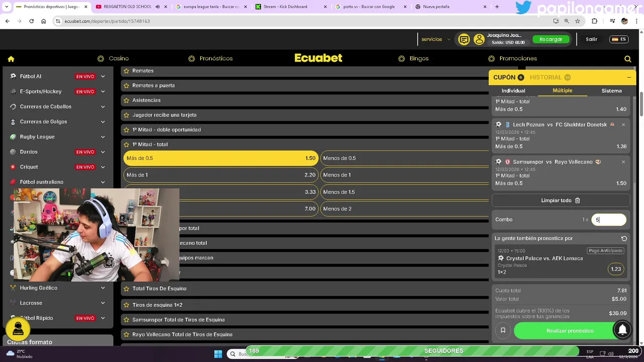Expand the Hurling Gaélico category

point(103,288)
